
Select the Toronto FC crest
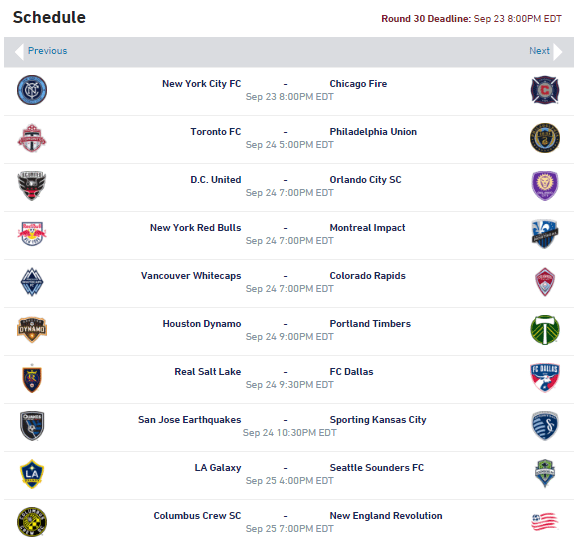[x=32, y=138]
